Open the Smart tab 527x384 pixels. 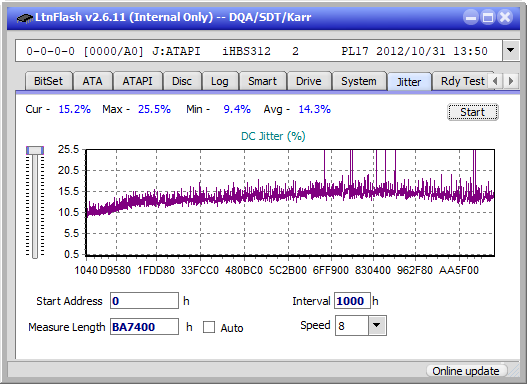coord(262,81)
